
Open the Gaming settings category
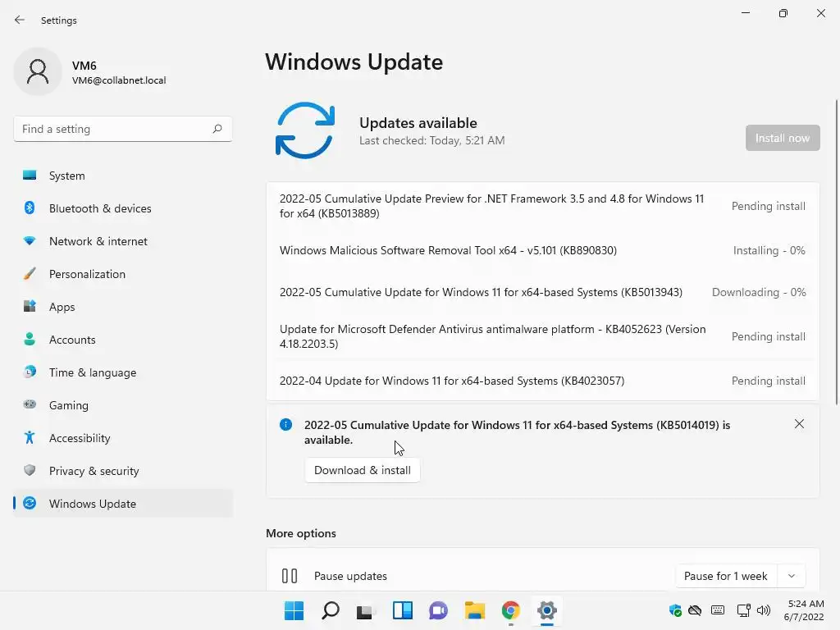123,405
